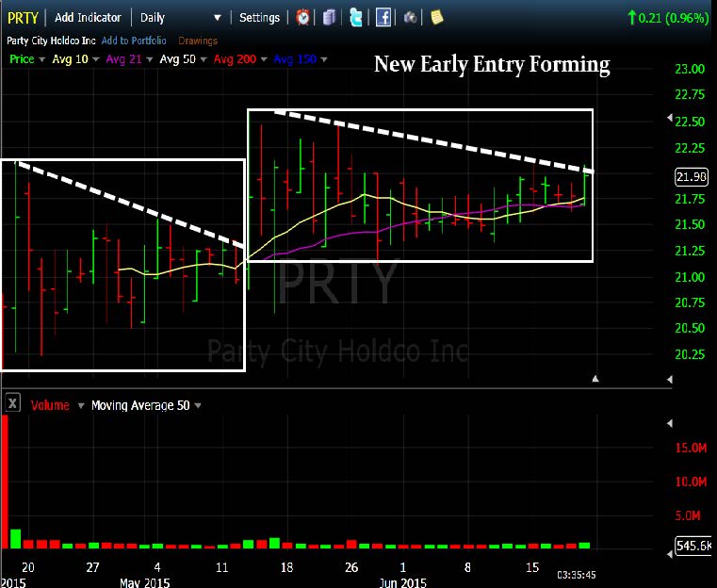
Task: Click the 23.00 price axis label
Action: coord(690,69)
